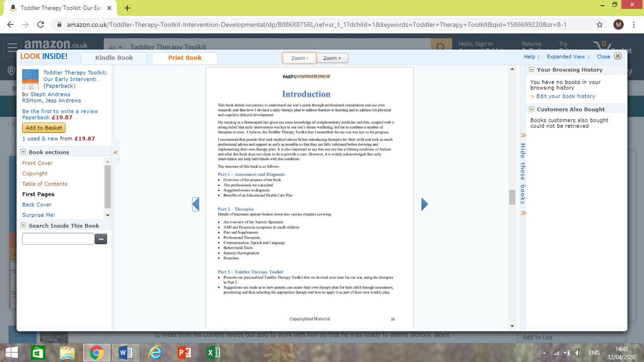
Task: Go to previous book page arrow
Action: (196, 204)
